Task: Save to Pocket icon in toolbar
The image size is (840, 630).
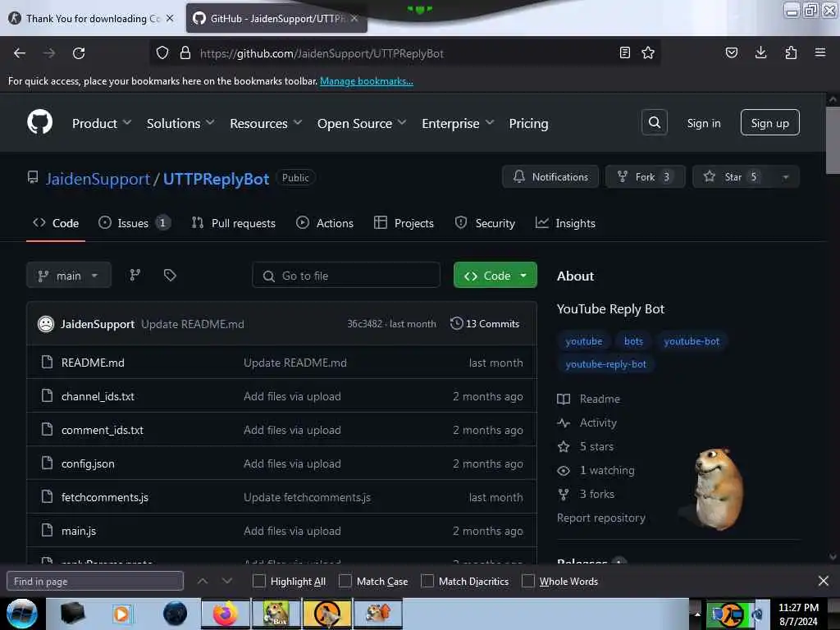Action: click(x=731, y=52)
